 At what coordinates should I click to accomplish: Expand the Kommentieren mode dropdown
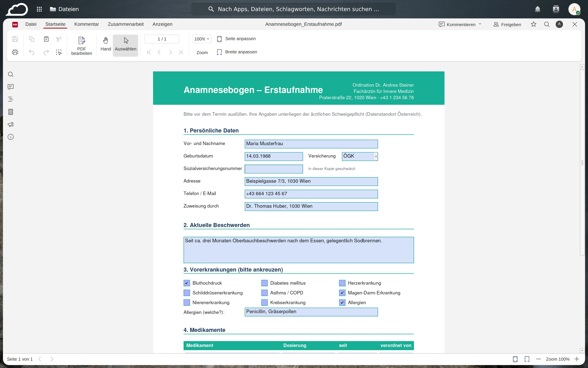(480, 24)
